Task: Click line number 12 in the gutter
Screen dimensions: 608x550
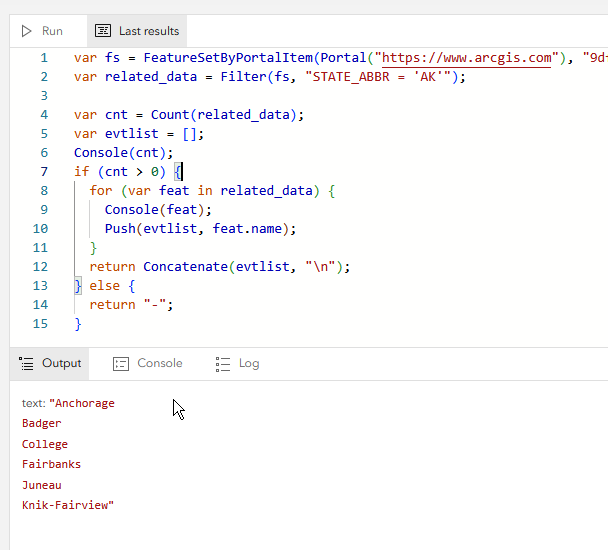Action: pyautogui.click(x=40, y=267)
